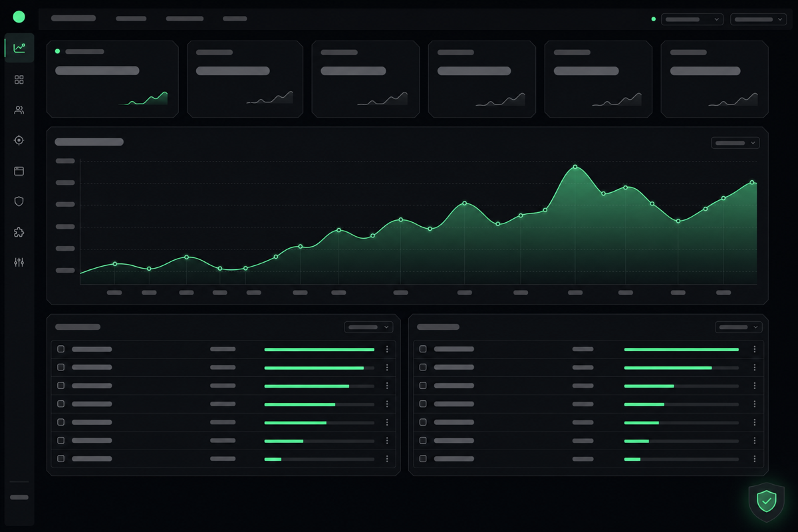Open the right table panel's header dropdown
The image size is (798, 532).
739,327
